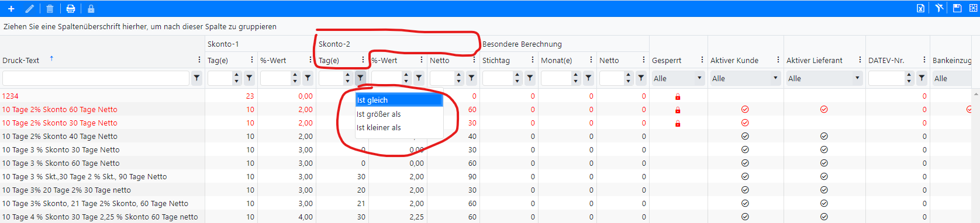980x223 pixels.
Task: Open column menu for Skonto-2 %-Wert
Action: click(x=422, y=60)
